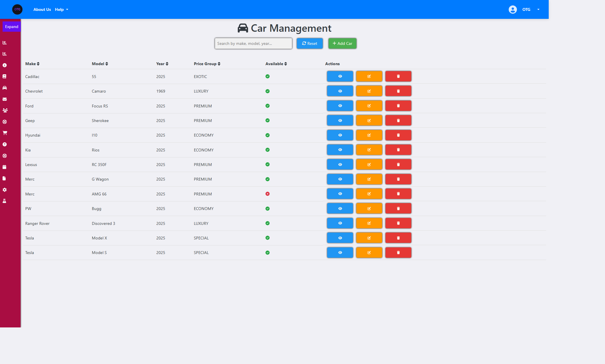View the Kia Rios details
This screenshot has height=364, width=605.
(340, 150)
